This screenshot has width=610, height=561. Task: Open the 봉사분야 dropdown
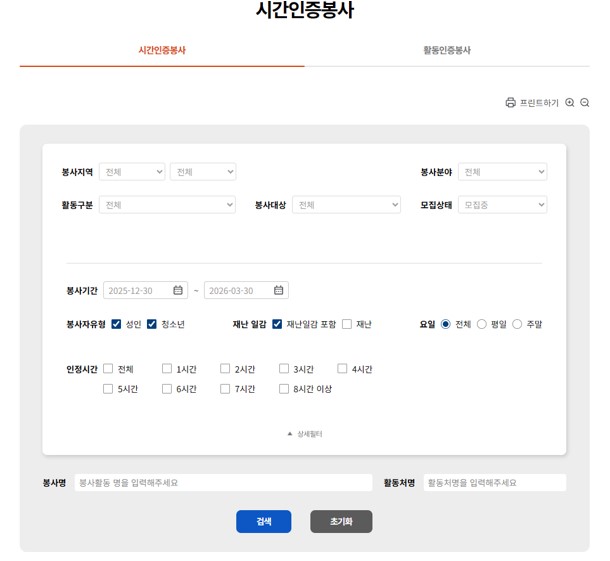[502, 172]
